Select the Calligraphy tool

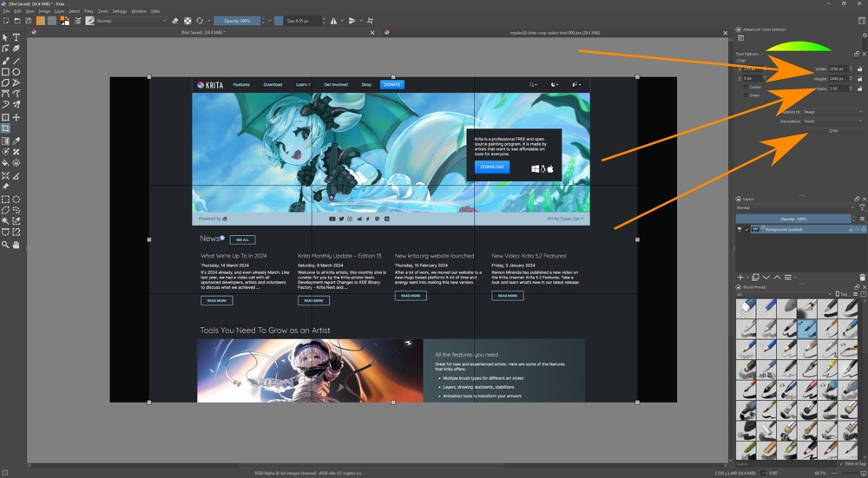click(16, 49)
